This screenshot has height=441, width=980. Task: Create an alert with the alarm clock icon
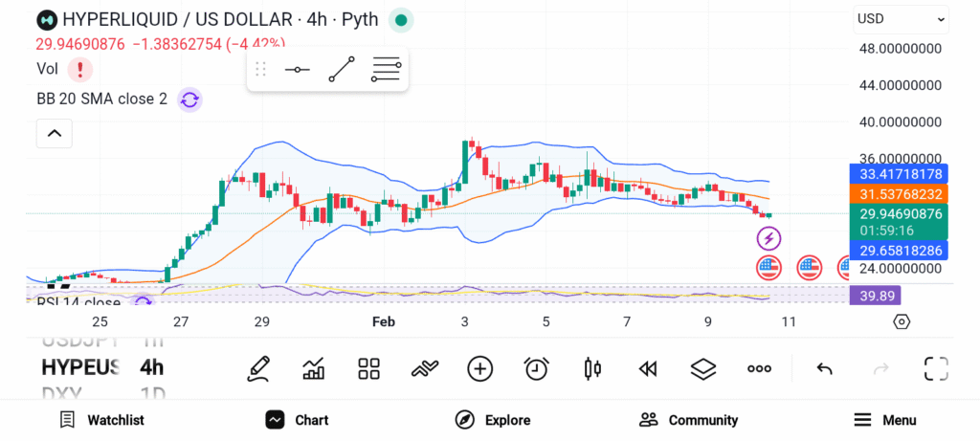click(x=536, y=369)
